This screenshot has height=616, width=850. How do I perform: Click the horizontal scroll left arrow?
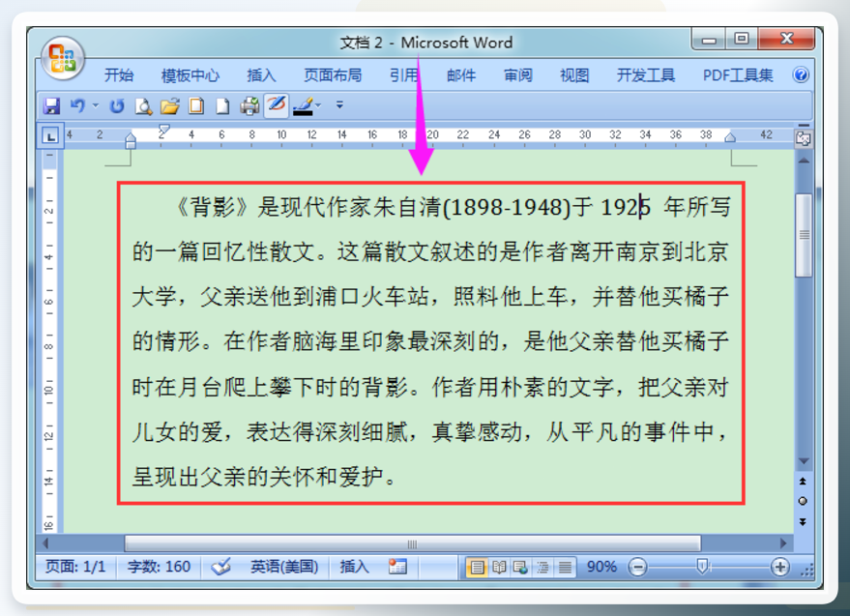click(x=45, y=543)
